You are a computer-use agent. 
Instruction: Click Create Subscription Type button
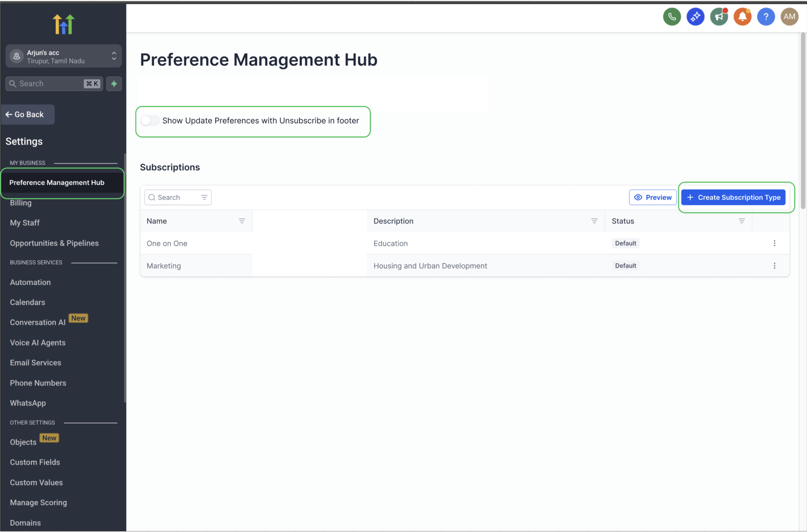coord(733,198)
